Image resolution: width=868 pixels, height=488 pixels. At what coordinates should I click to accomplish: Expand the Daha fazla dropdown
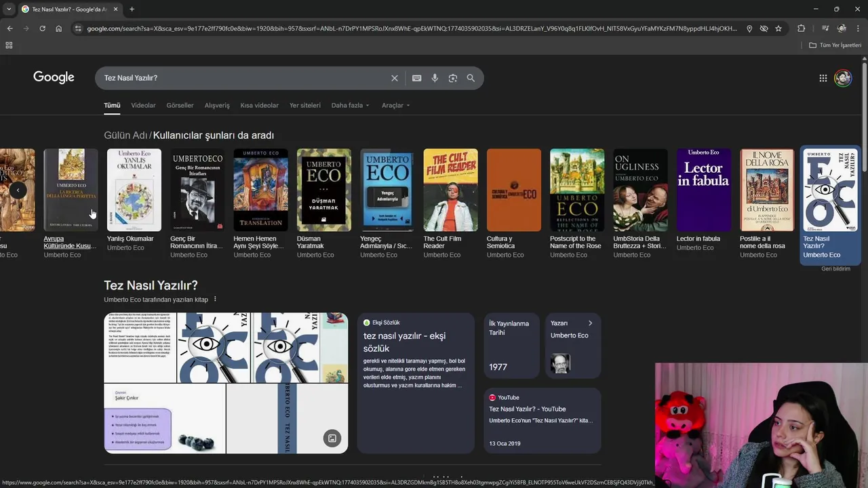point(350,105)
